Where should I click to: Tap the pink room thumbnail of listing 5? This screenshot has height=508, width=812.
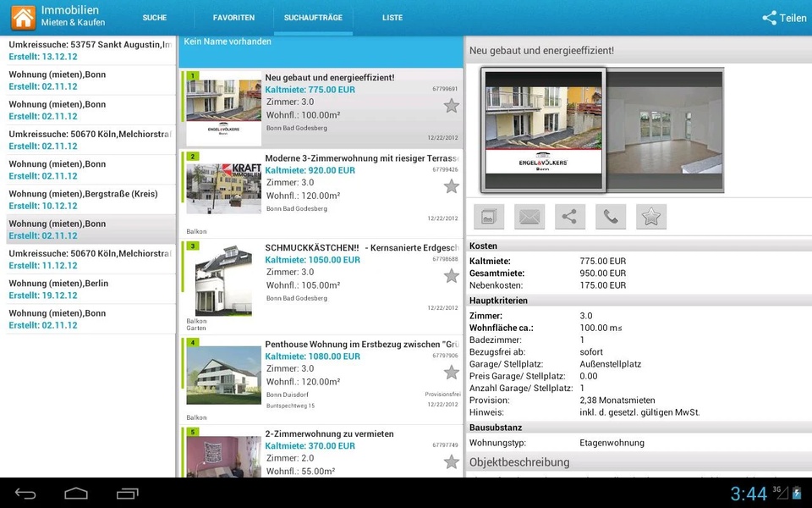click(x=223, y=456)
